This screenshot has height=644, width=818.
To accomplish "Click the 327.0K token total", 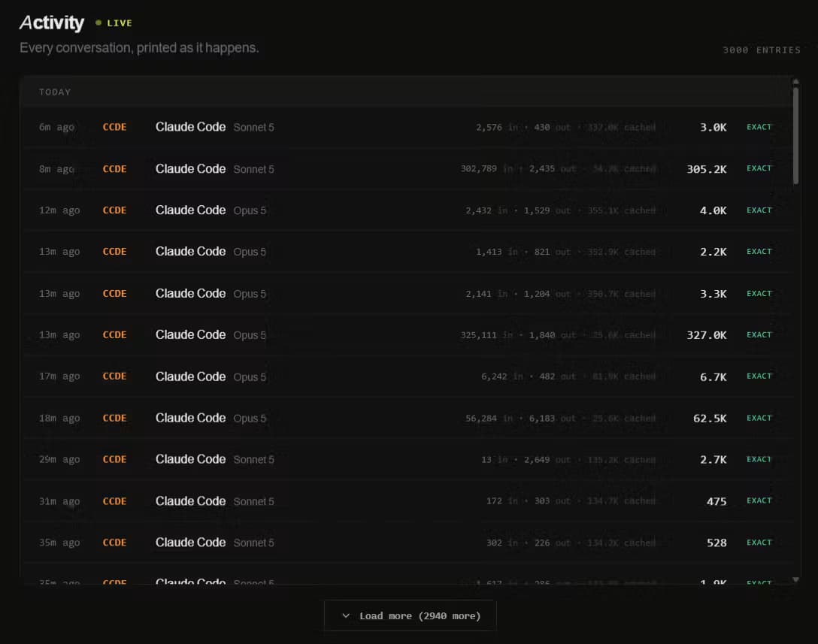I will (x=707, y=335).
